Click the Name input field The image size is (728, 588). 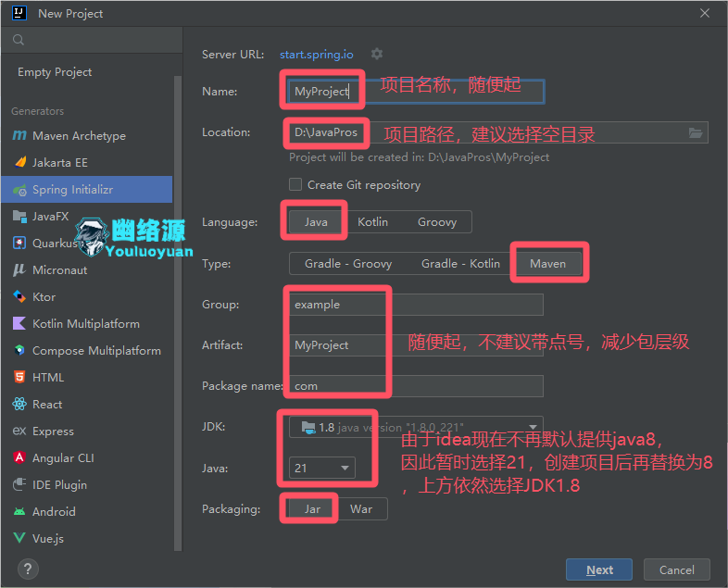(416, 92)
